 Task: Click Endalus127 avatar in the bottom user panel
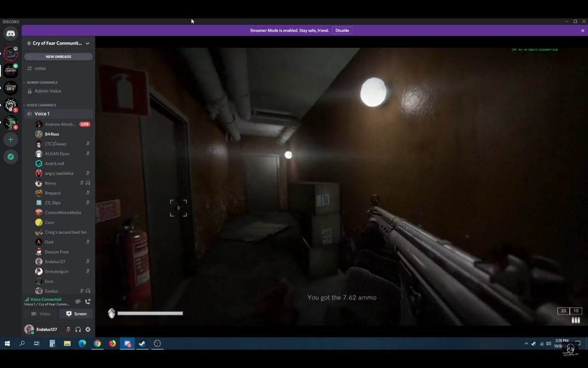(x=29, y=329)
